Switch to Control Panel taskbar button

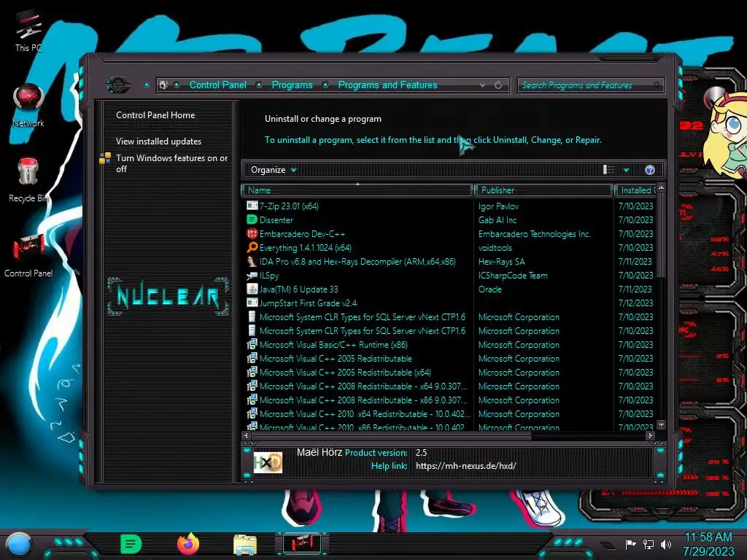pyautogui.click(x=302, y=544)
